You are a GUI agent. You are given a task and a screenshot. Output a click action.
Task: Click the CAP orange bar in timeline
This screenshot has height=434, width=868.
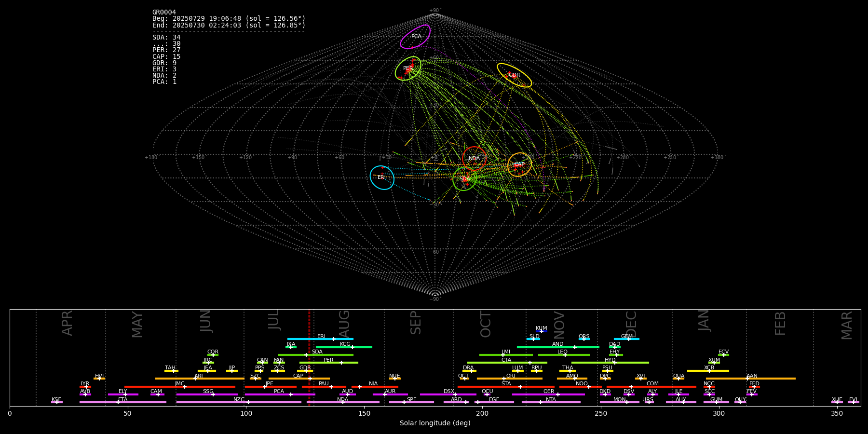click(299, 379)
